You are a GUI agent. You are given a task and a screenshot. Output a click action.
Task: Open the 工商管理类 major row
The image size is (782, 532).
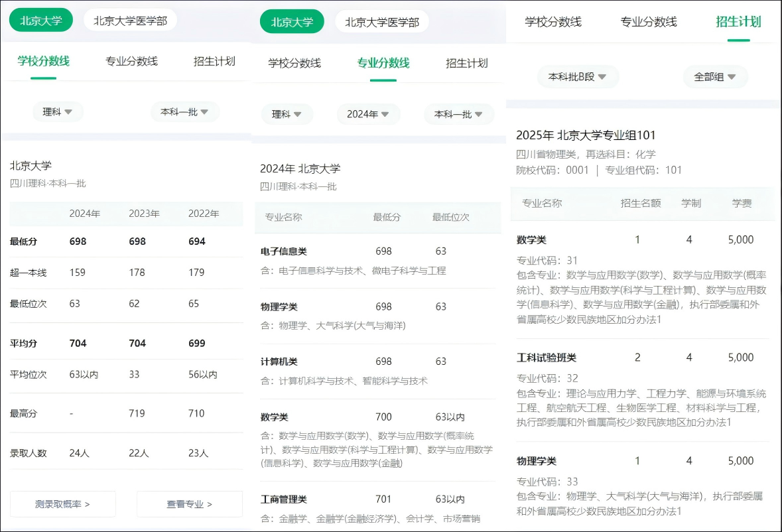[284, 499]
